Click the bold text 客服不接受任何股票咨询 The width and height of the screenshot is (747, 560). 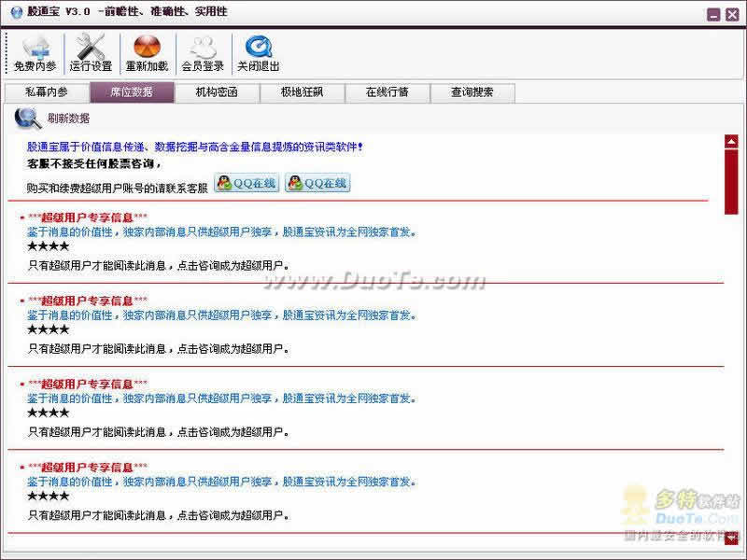(x=94, y=164)
